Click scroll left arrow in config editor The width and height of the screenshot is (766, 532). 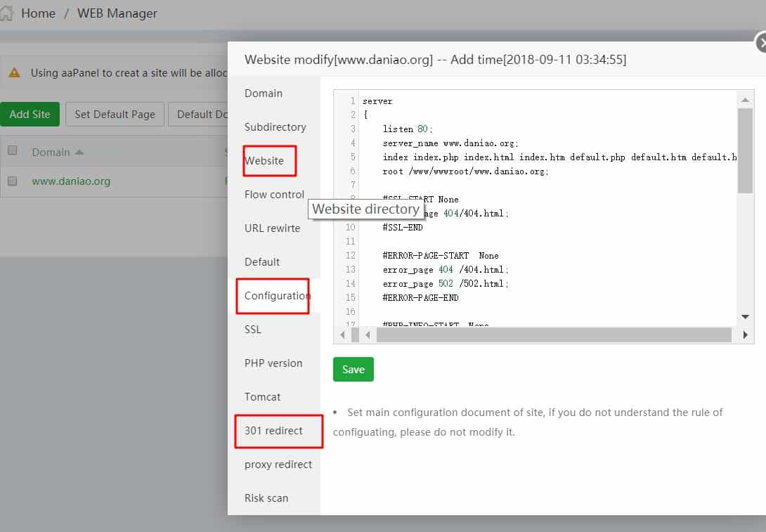tap(343, 335)
